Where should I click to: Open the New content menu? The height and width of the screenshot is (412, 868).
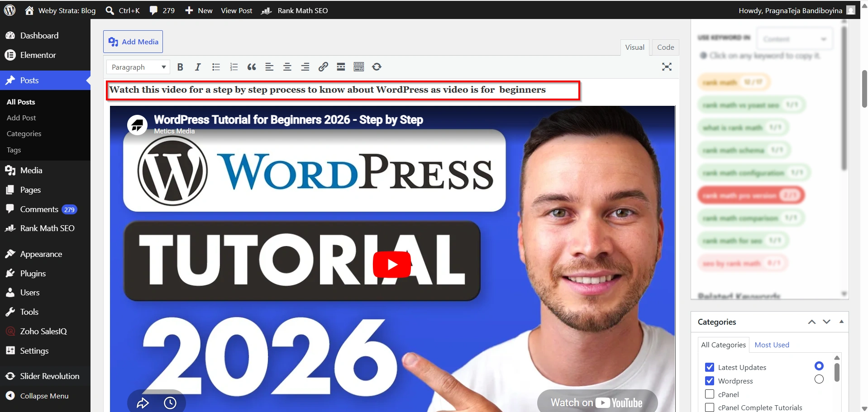(199, 10)
